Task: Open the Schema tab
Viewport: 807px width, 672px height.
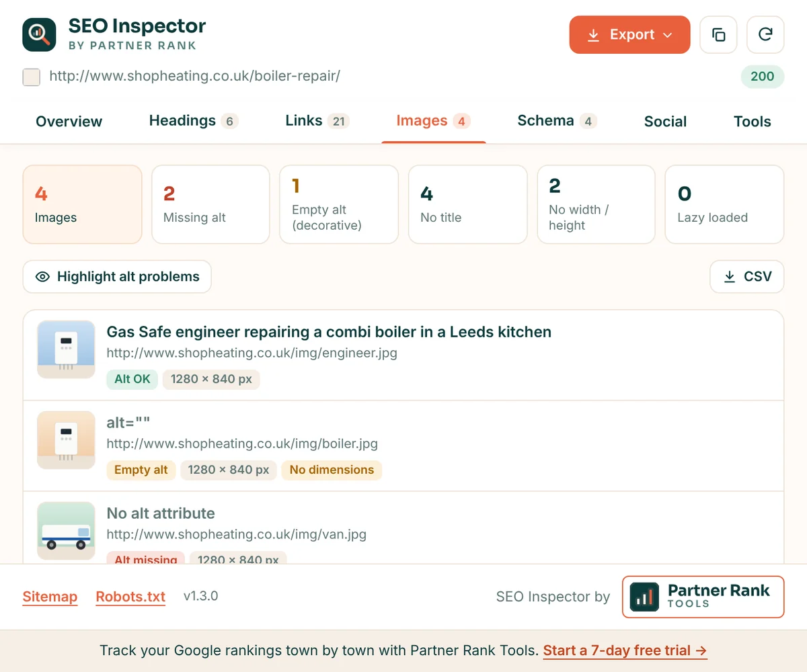Action: click(557, 121)
